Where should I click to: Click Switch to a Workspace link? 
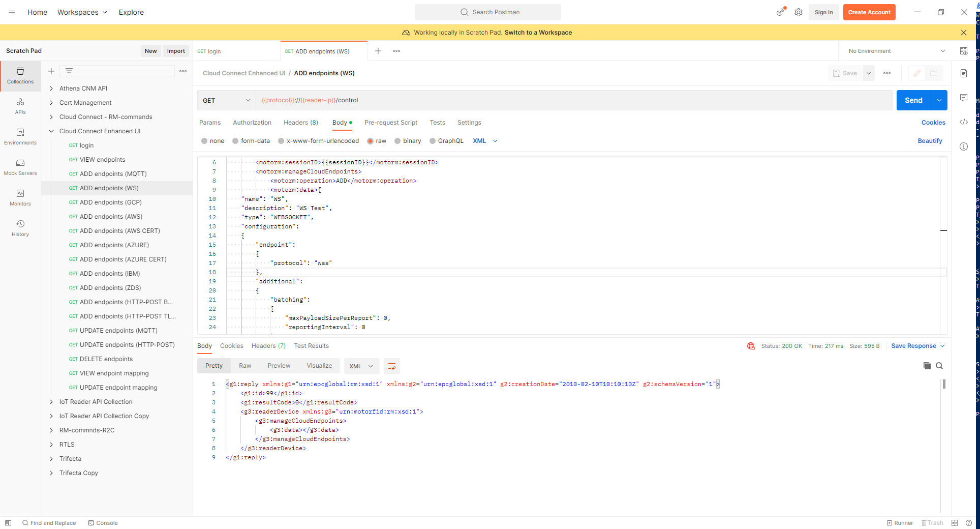pos(538,33)
